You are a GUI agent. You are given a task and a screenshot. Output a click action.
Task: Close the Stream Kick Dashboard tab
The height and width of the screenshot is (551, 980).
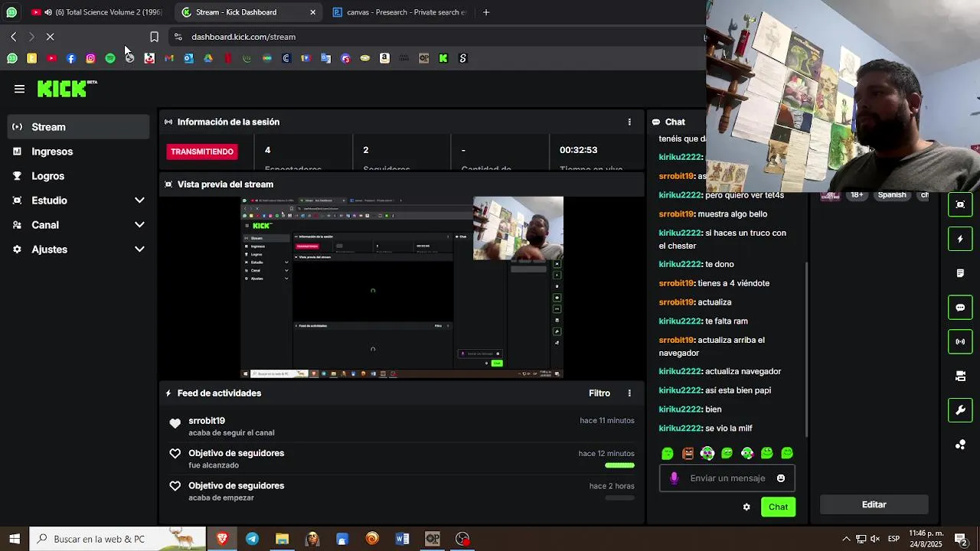(x=312, y=12)
